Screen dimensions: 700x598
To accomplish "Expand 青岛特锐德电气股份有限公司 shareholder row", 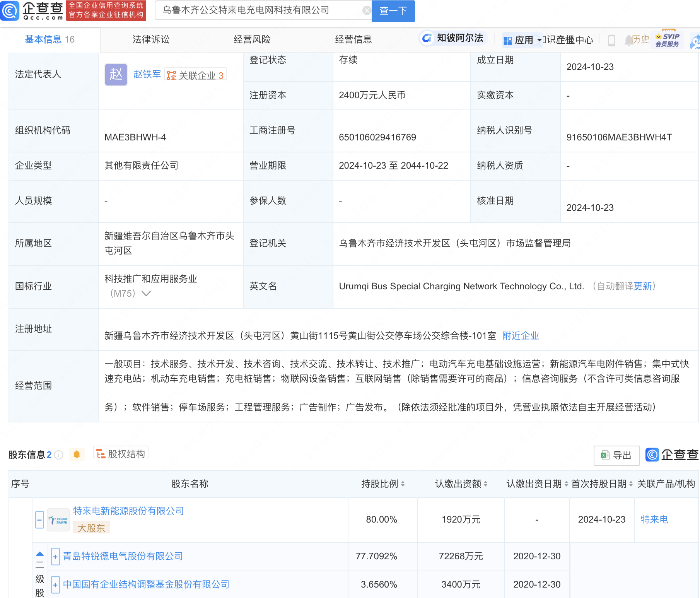I will click(55, 557).
